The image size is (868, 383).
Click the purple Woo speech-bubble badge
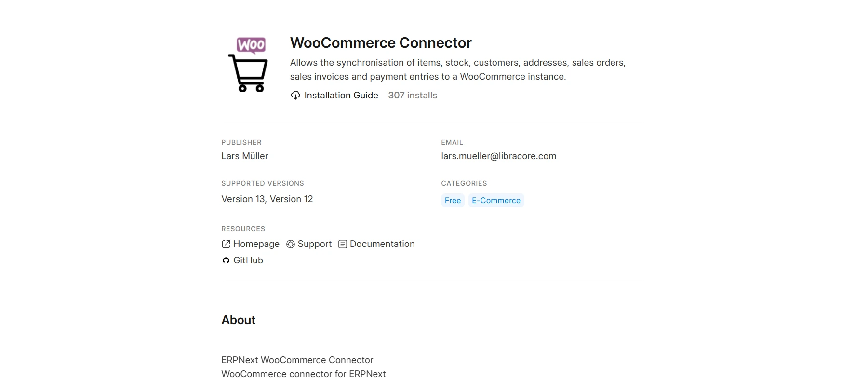pyautogui.click(x=251, y=45)
